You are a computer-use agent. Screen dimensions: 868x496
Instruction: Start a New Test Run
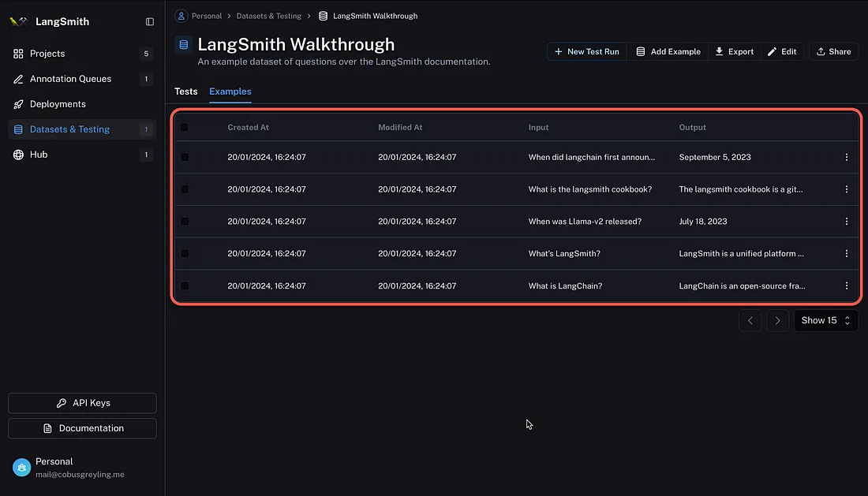click(587, 51)
